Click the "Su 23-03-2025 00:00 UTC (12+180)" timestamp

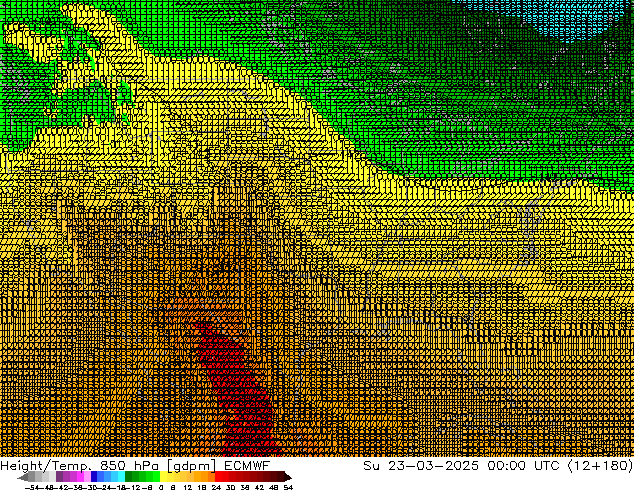tap(498, 466)
